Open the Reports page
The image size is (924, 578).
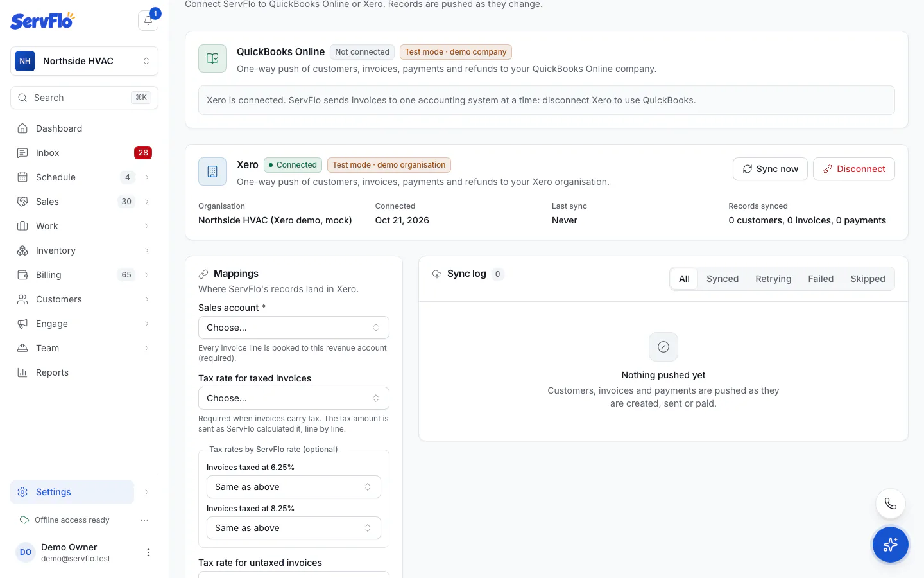[84, 372]
